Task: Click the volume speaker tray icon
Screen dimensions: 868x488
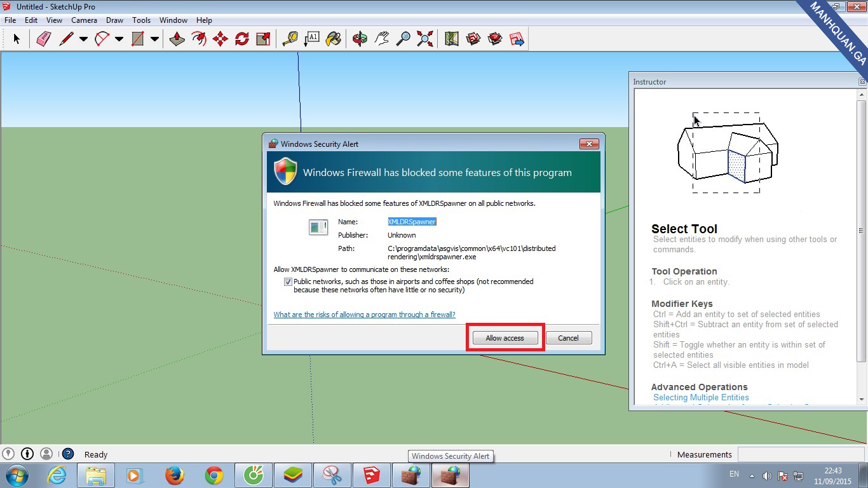Action: (767, 475)
